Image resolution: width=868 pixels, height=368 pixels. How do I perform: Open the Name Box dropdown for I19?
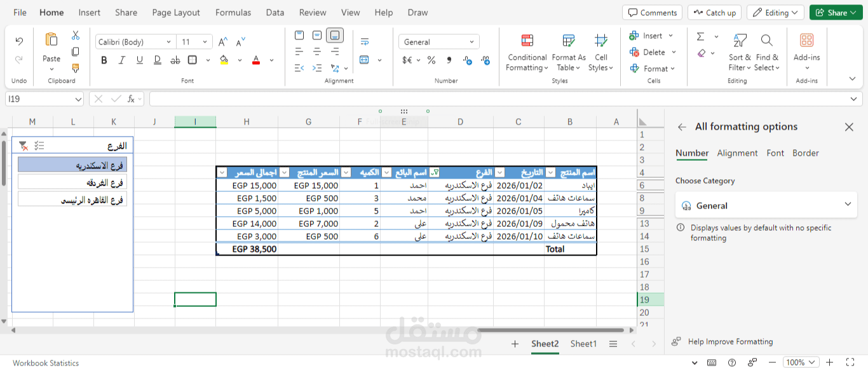pos(78,99)
